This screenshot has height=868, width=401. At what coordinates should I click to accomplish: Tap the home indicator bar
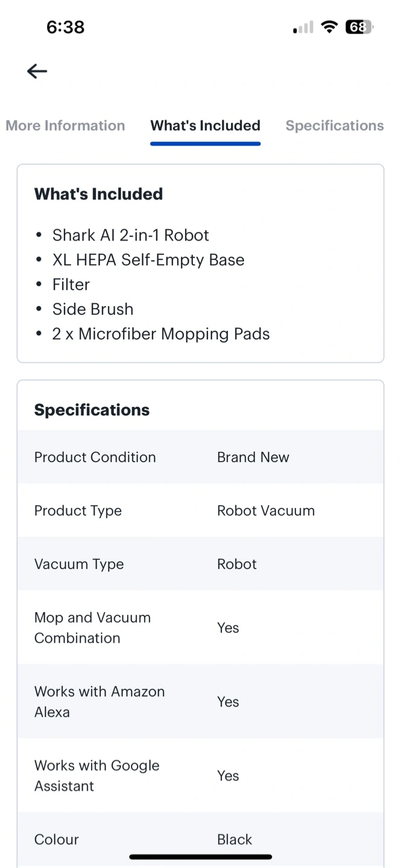pos(200,857)
